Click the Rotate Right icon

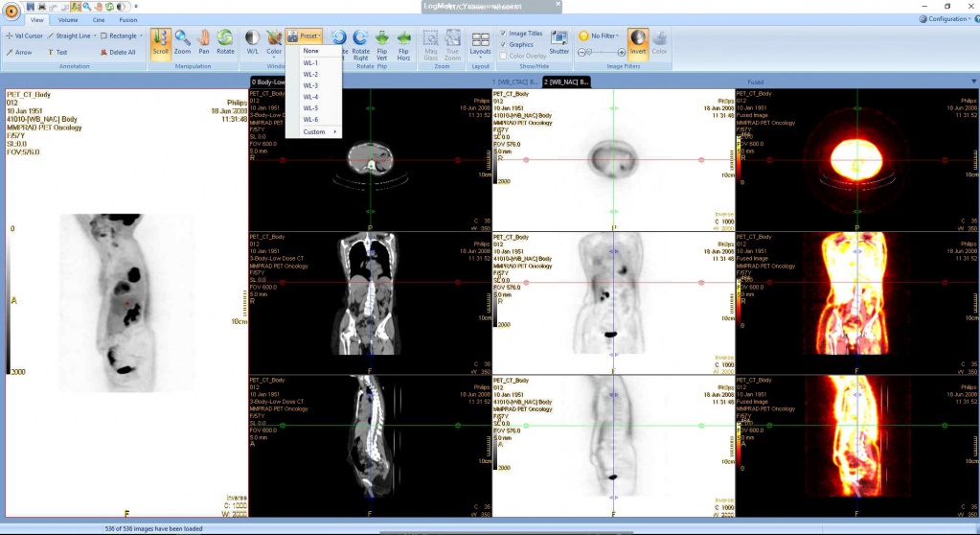coord(360,44)
